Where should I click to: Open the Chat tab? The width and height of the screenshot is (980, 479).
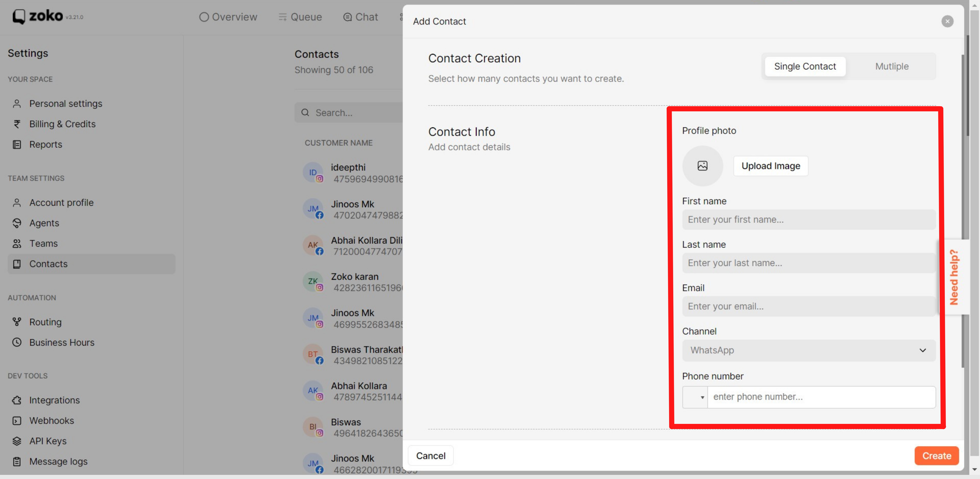(361, 17)
